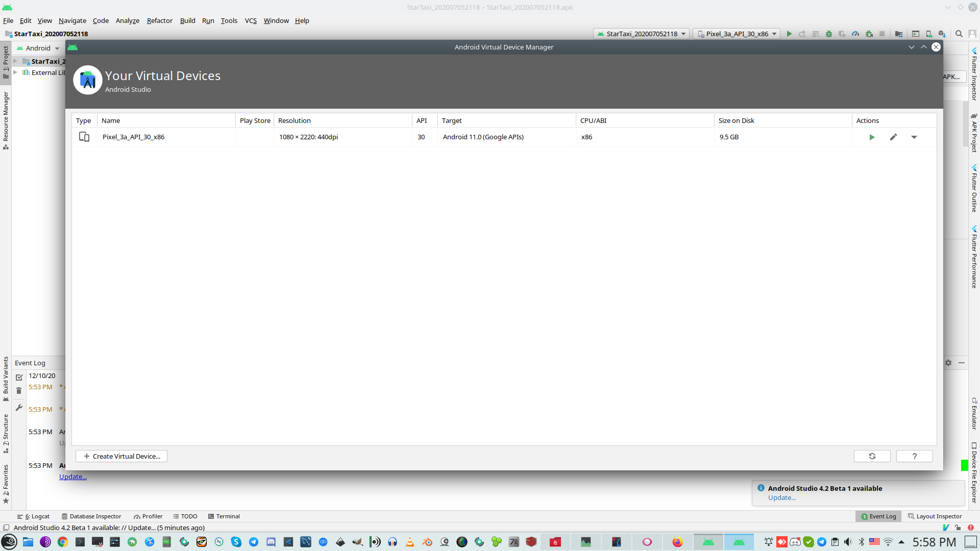Open Event Log settings gear icon
The width and height of the screenshot is (980, 551).
pyautogui.click(x=948, y=363)
